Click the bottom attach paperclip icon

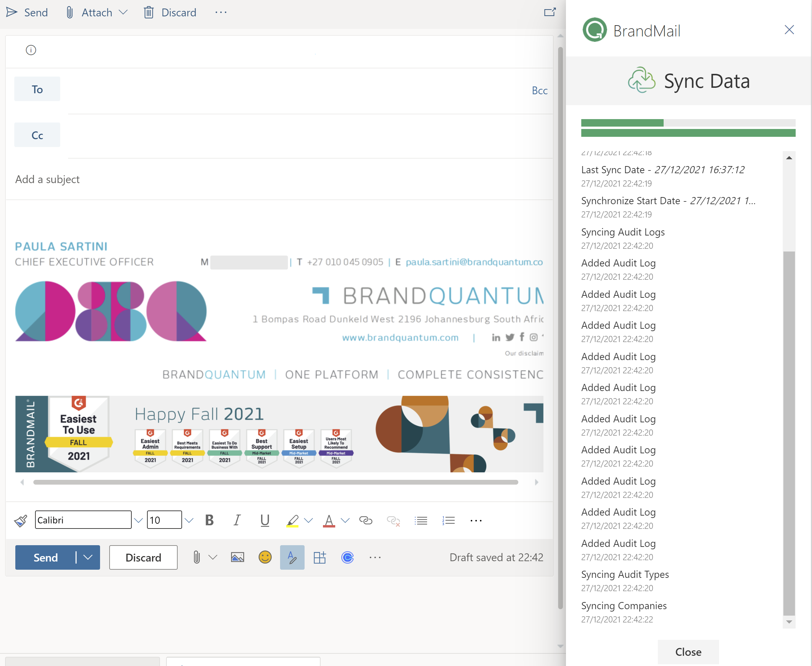(x=196, y=557)
